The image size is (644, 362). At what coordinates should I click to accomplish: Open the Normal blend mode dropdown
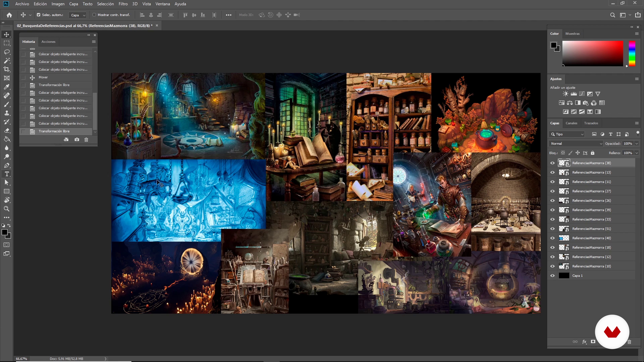tap(576, 144)
